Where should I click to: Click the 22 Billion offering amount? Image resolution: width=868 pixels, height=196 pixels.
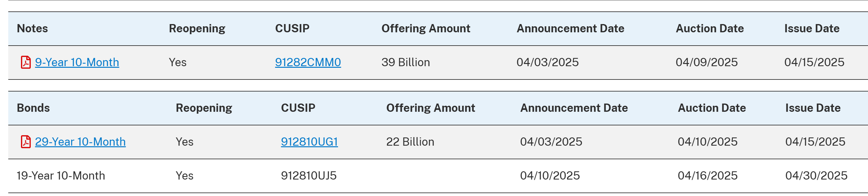tap(410, 142)
